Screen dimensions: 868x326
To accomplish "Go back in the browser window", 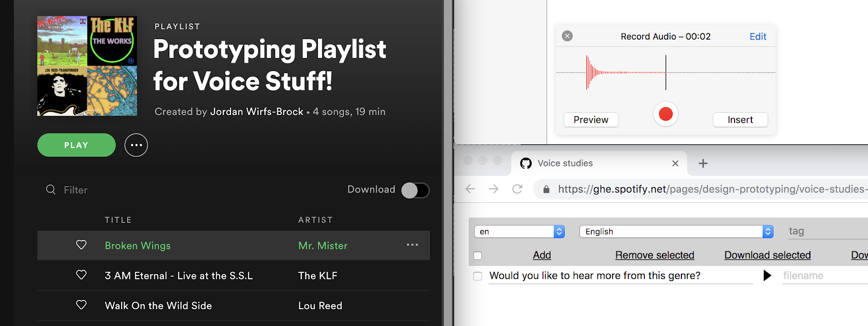I will (470, 189).
